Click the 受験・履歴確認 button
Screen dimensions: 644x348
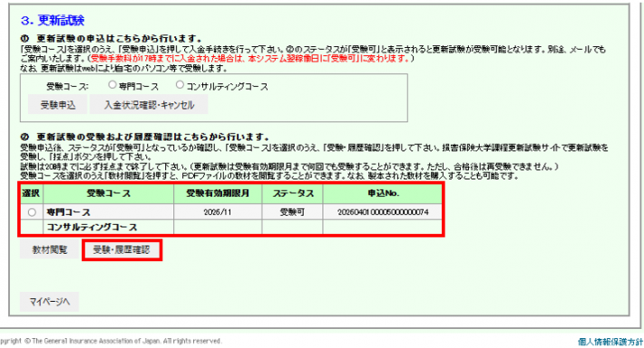(122, 250)
